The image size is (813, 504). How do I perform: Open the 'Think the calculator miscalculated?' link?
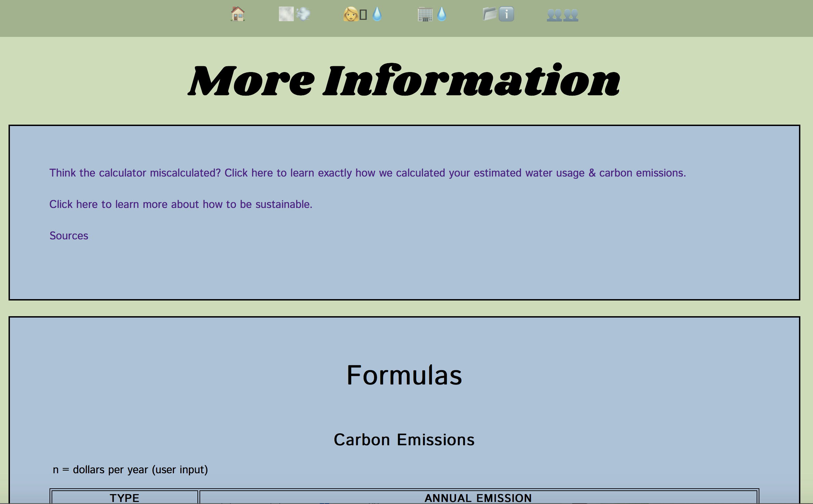click(x=367, y=173)
